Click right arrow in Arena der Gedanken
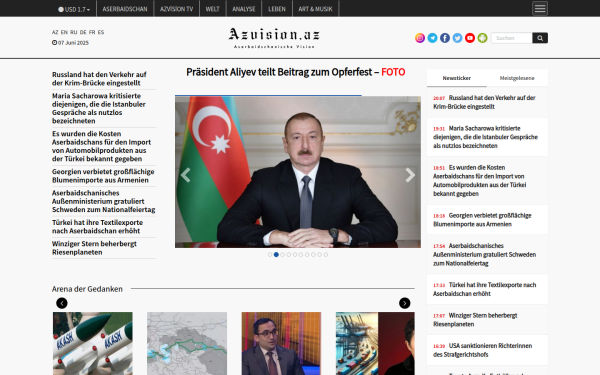The width and height of the screenshot is (600, 375). [x=404, y=303]
